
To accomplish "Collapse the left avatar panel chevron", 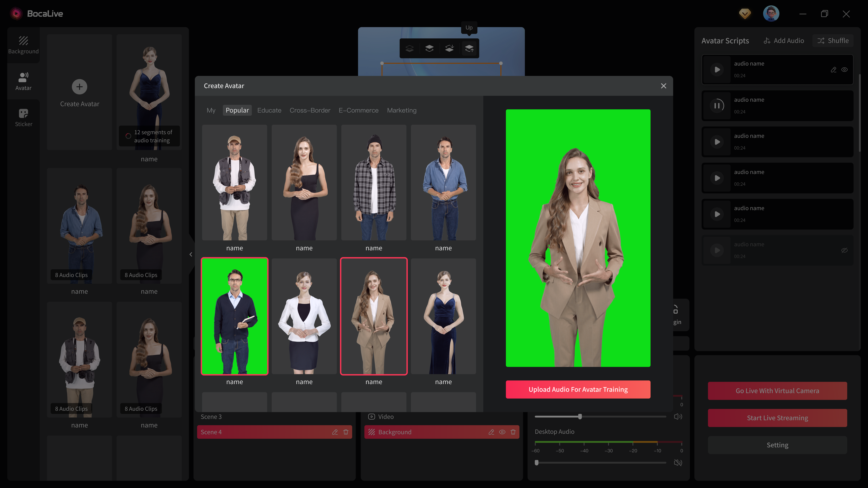I will [191, 254].
